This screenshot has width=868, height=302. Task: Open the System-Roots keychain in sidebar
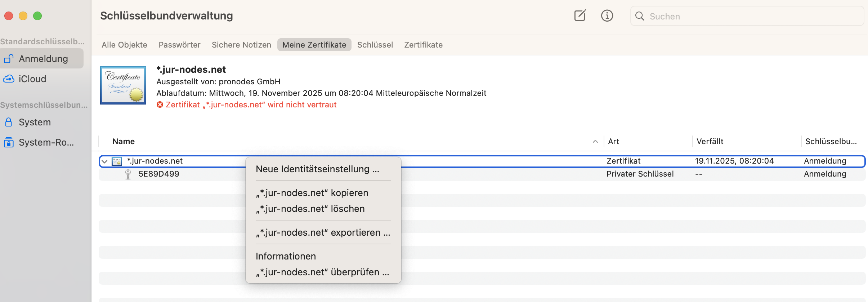click(46, 142)
